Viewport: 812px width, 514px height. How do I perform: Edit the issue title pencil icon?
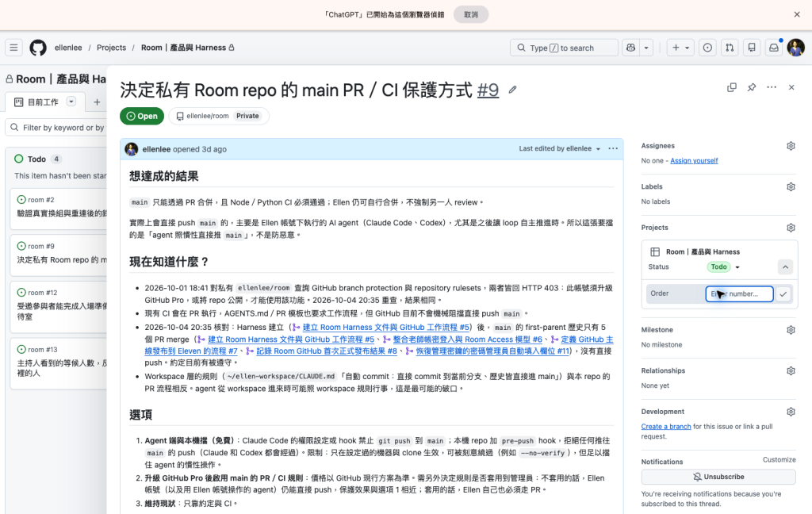coord(513,90)
